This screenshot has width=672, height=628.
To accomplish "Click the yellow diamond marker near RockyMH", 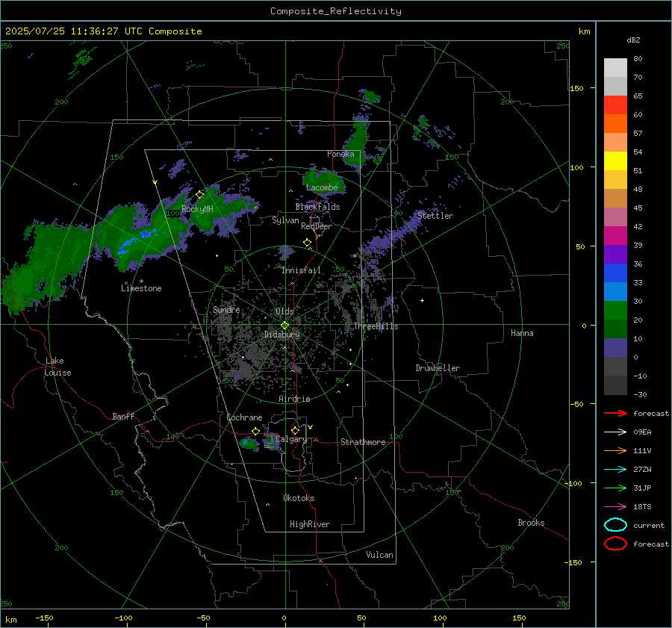I will coord(199,195).
